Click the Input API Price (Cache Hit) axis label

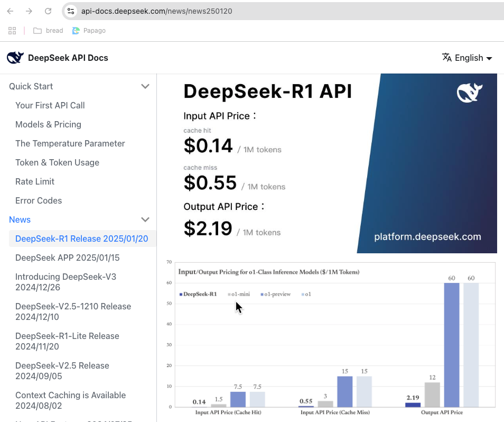coord(228,412)
